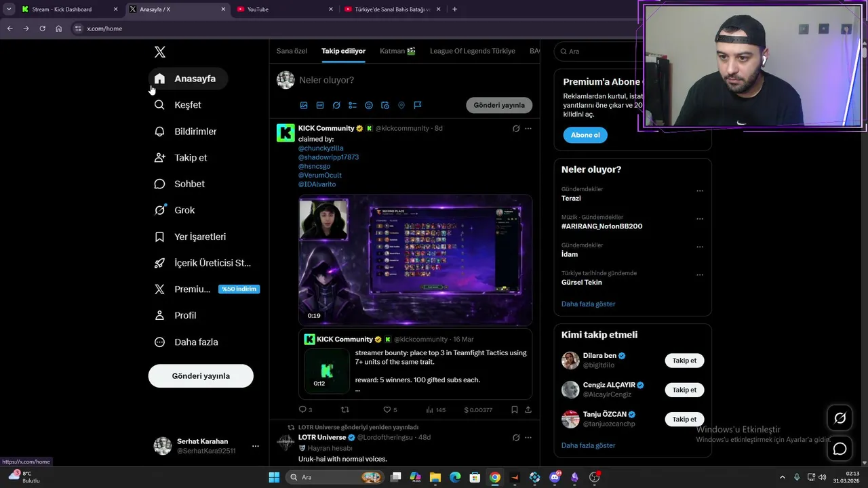Image resolution: width=868 pixels, height=488 pixels.
Task: Open İçerik Üreticisi Stüdyosu item
Action: [203, 263]
